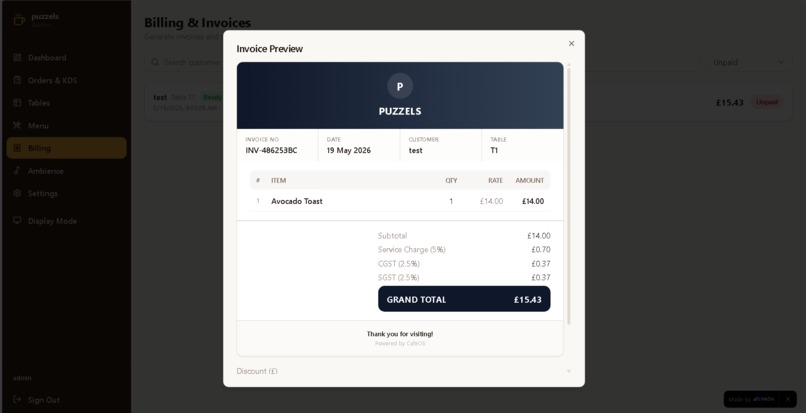The width and height of the screenshot is (806, 413).
Task: Click the Display Mode monitor icon
Action: 17,221
